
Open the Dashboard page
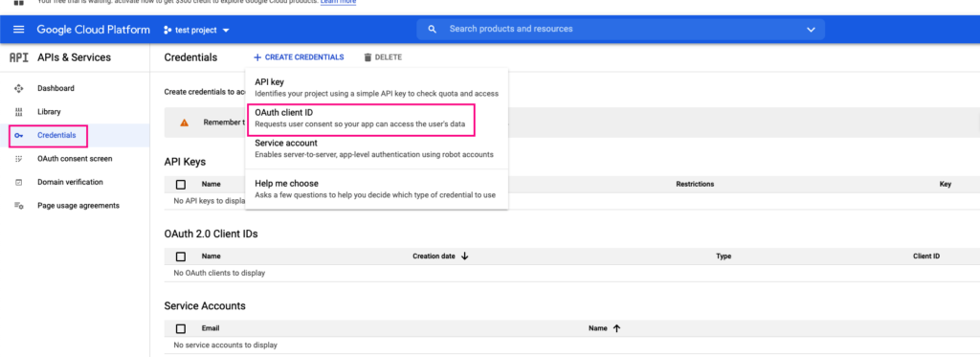56,89
